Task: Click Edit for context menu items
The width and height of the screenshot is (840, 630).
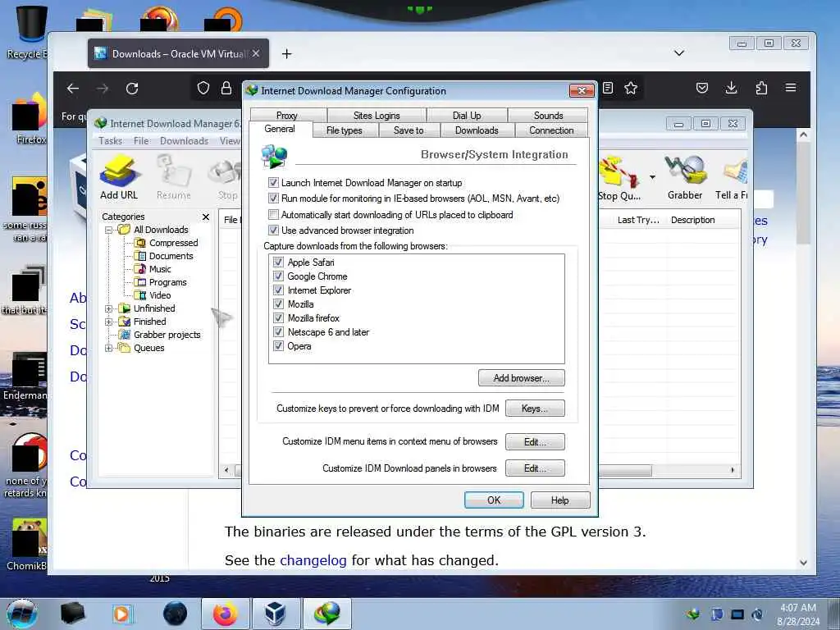Action: [535, 442]
